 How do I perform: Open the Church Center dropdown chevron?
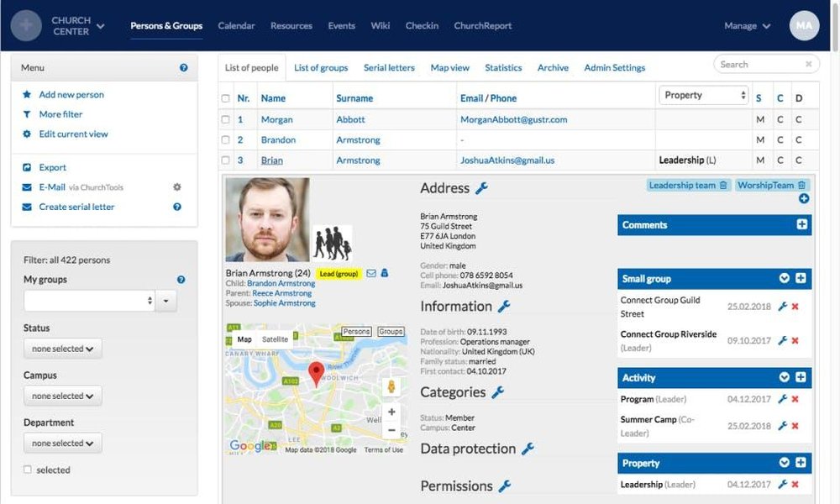pos(100,26)
